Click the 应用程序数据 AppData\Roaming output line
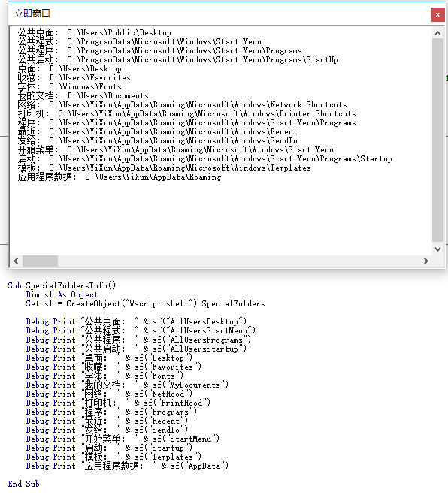Viewport: 448px width, 501px height. pos(120,177)
